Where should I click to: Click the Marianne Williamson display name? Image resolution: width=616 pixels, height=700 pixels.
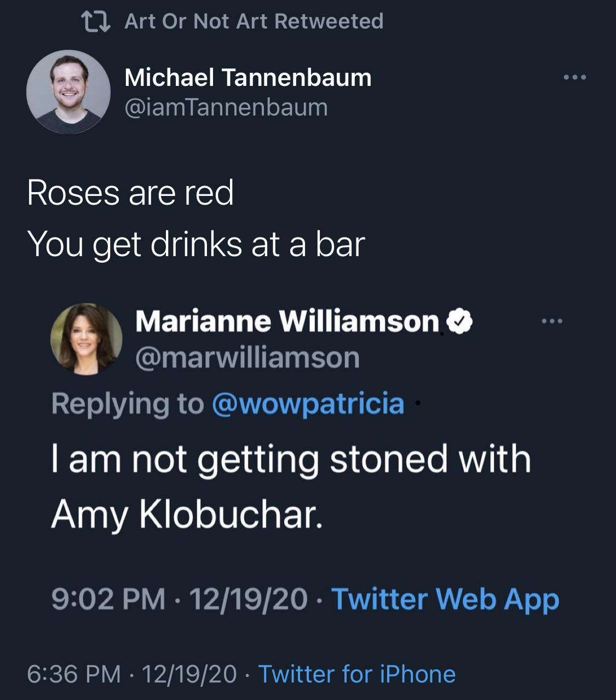pyautogui.click(x=287, y=321)
